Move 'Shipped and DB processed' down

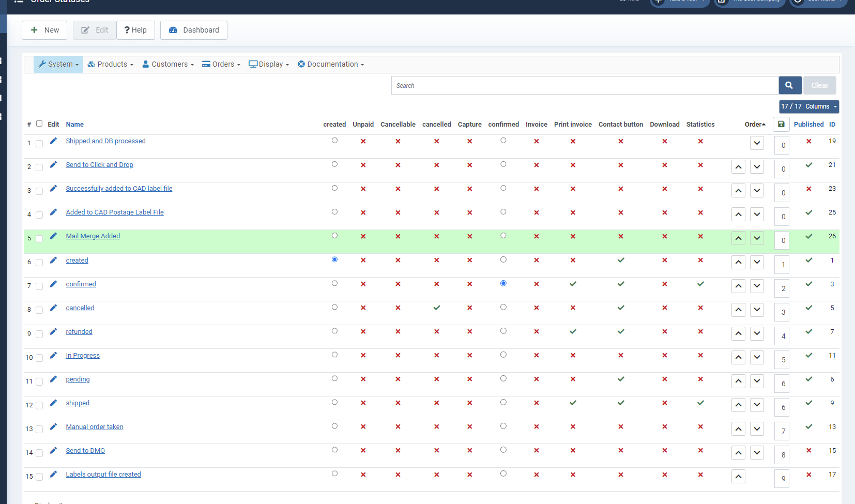pos(757,143)
